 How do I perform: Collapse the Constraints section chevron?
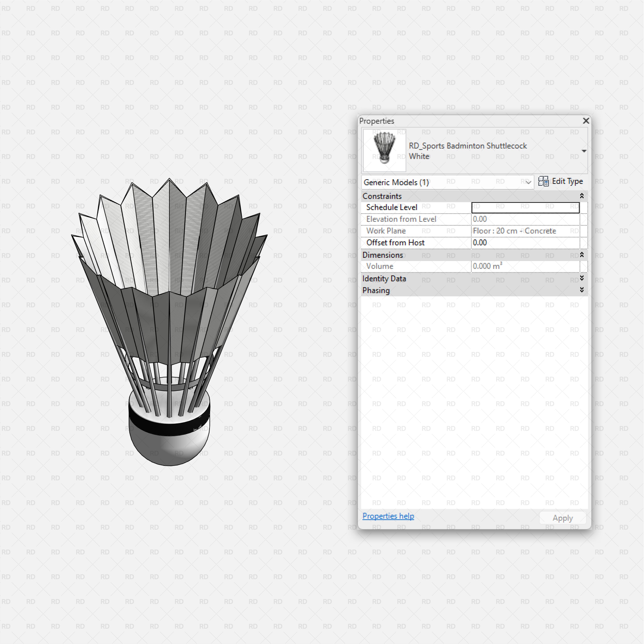582,196
